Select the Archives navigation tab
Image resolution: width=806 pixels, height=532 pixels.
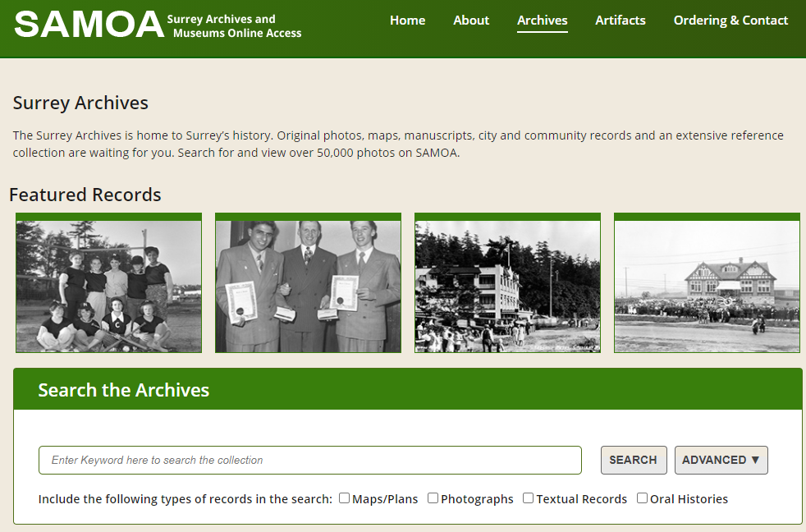point(542,21)
